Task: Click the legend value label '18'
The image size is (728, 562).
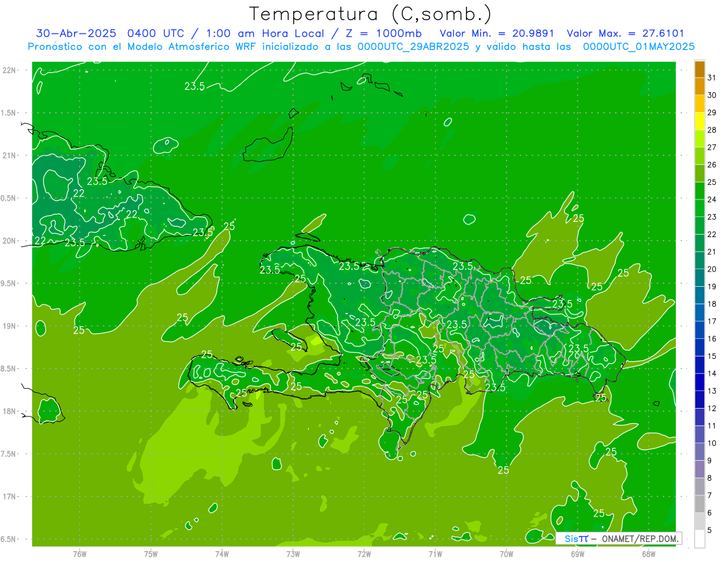Action: click(712, 304)
